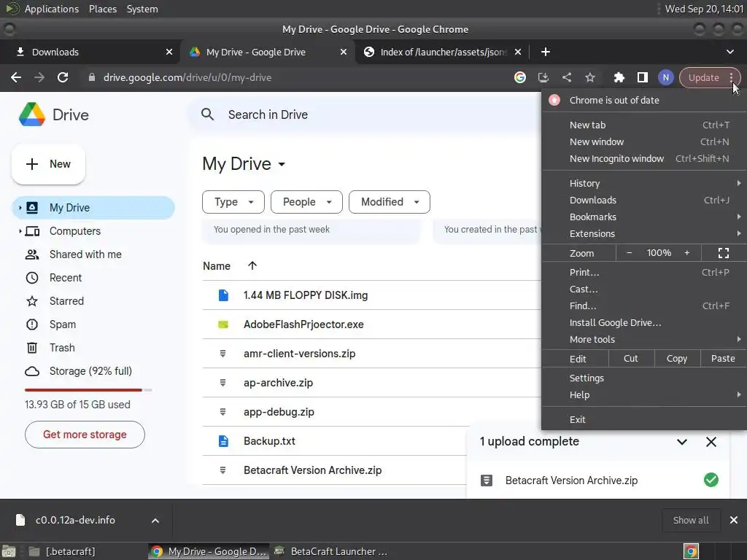Screen dimensions: 747x560
Task: Open the People filter dropdown
Action: pos(306,202)
